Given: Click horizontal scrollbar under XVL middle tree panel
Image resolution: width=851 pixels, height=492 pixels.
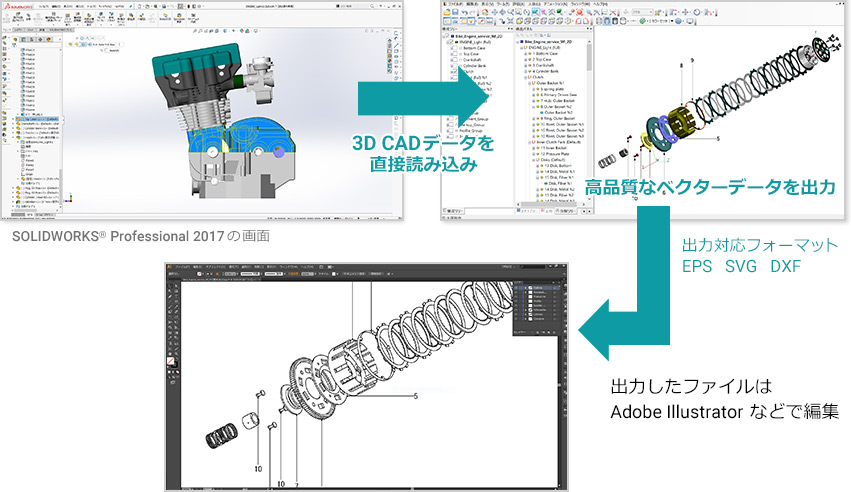Looking at the screenshot, I should pyautogui.click(x=551, y=205).
